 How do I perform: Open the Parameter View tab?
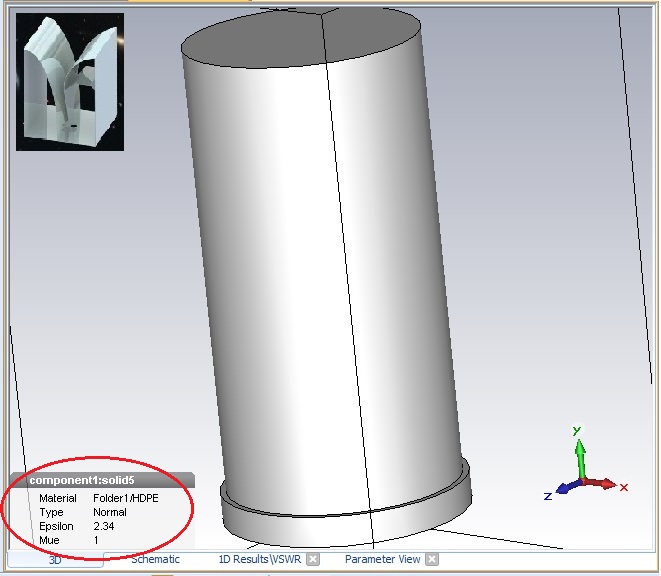click(382, 559)
